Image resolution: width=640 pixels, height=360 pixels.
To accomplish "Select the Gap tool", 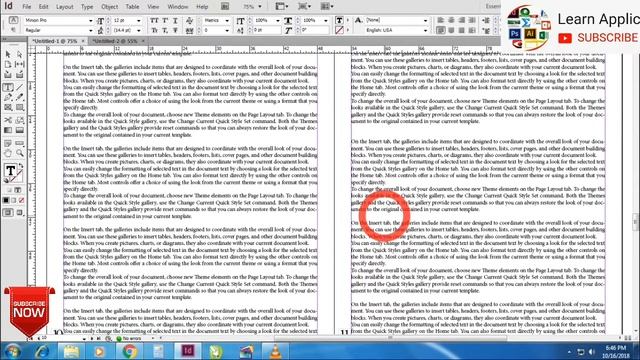I will coord(19,64).
